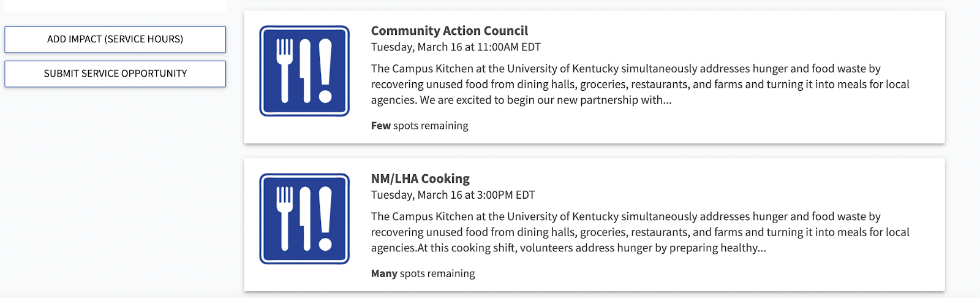Select the Campus Kitchen logo beside Community Action Council
980x298 pixels.
tap(304, 71)
